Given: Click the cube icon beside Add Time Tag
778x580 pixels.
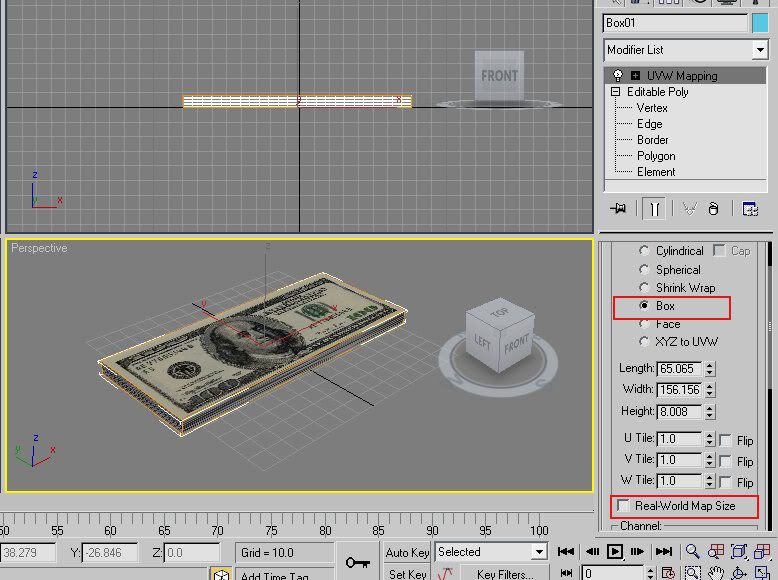Looking at the screenshot, I should tap(221, 574).
